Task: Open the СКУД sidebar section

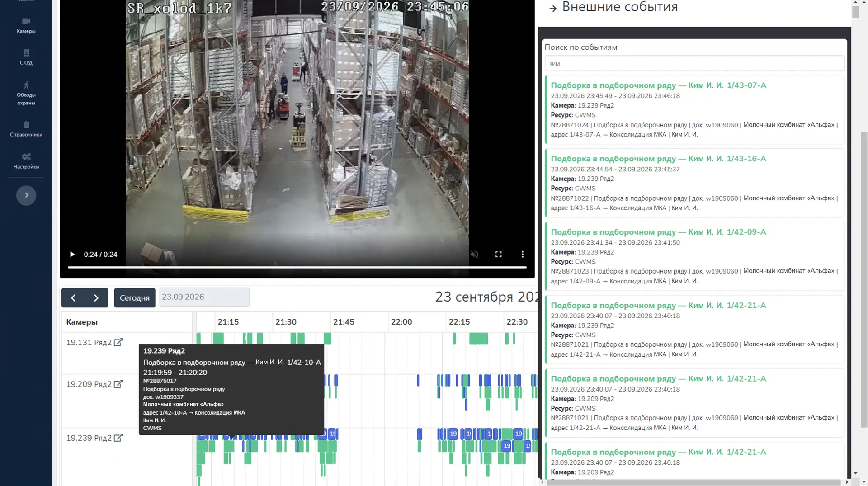Action: point(26,57)
